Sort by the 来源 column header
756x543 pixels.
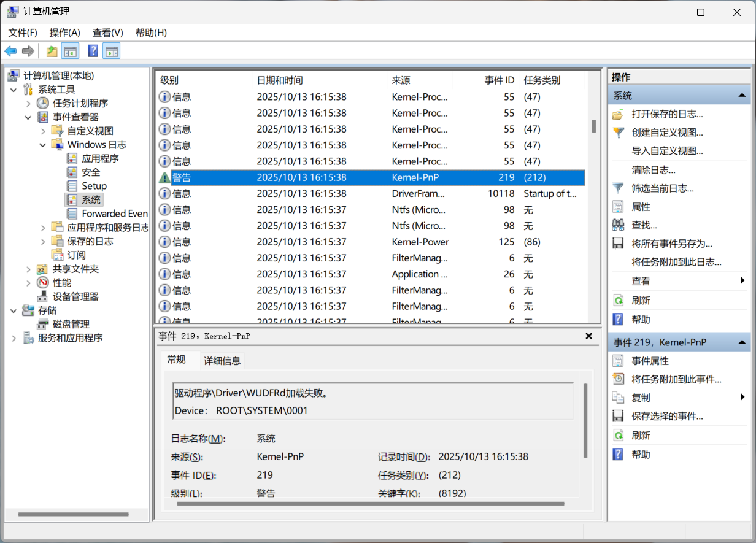420,80
